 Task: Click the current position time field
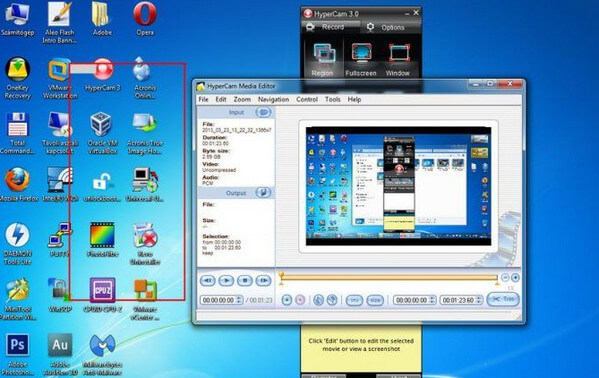pyautogui.click(x=219, y=300)
